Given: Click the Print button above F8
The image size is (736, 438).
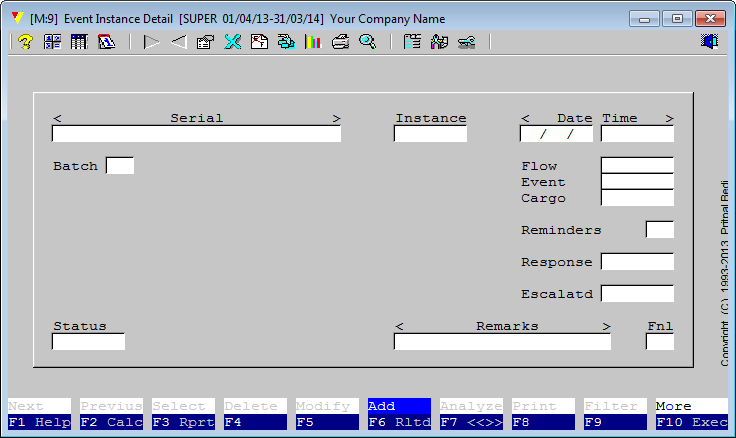Looking at the screenshot, I should [543, 406].
